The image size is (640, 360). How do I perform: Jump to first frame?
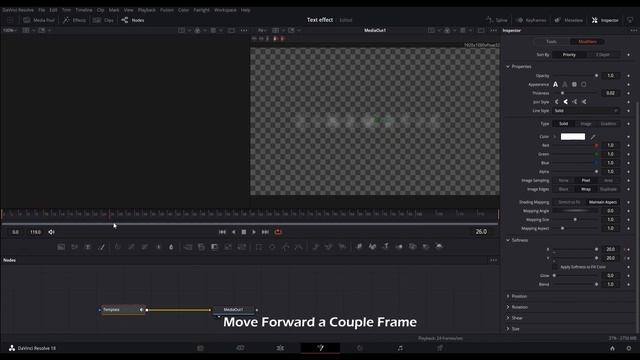click(x=222, y=232)
